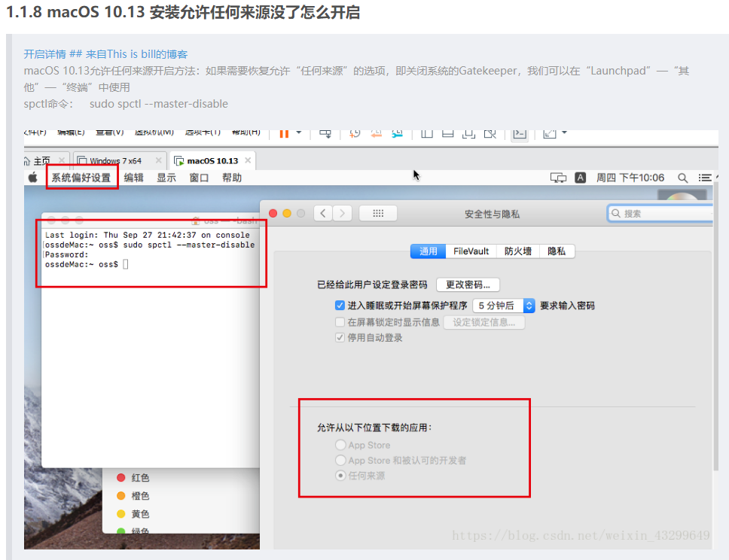This screenshot has height=560, width=729.
Task: Minimize Security window with yellow button
Action: (287, 213)
